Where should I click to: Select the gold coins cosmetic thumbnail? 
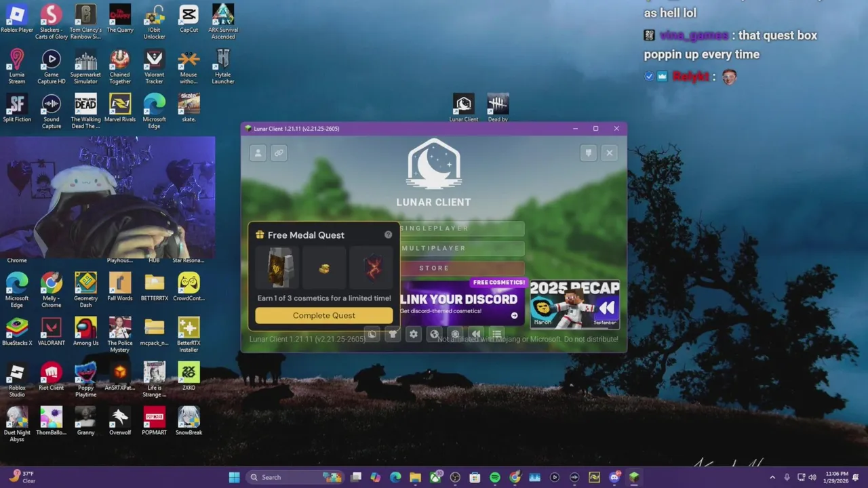pyautogui.click(x=324, y=268)
